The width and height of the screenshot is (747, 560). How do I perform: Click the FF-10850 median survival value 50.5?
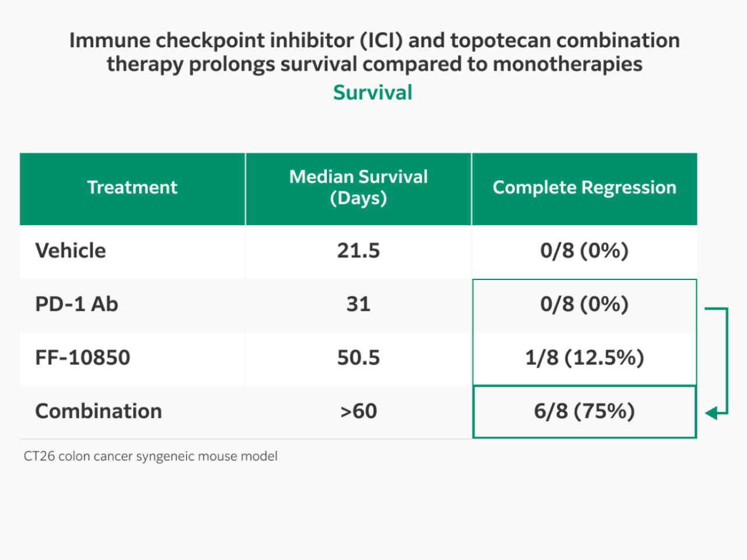pyautogui.click(x=358, y=358)
